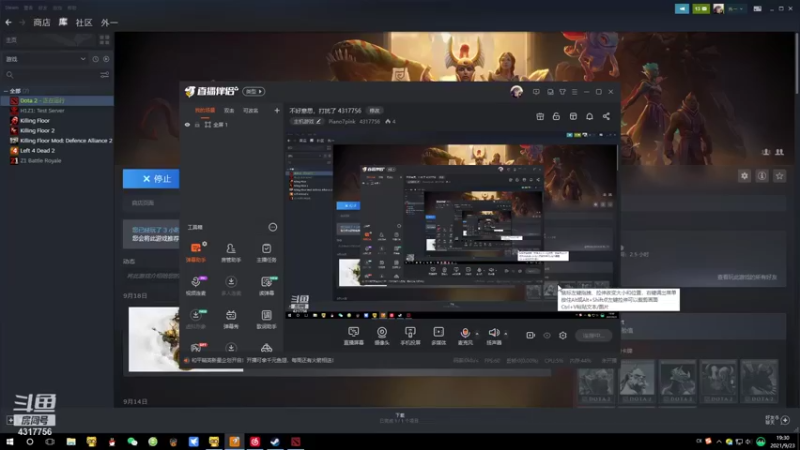The image size is (800, 450).
Task: Open the 商店 Store tab in Steam
Action: [x=42, y=22]
